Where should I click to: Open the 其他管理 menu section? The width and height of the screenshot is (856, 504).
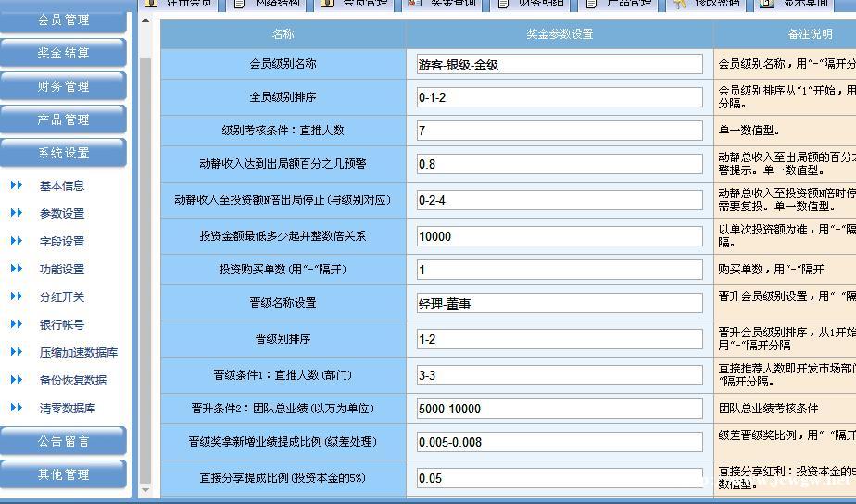63,474
